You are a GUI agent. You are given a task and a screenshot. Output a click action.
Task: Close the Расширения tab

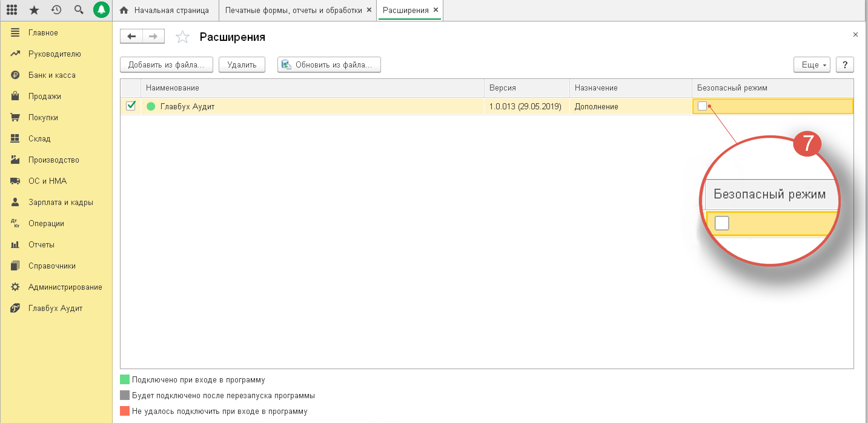(436, 10)
